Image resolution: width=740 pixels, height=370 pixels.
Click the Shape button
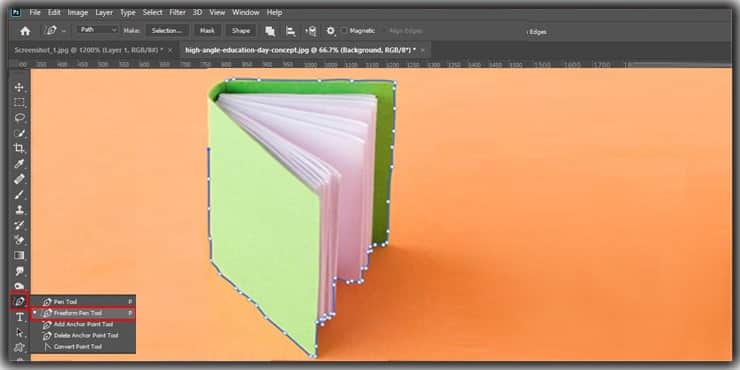(241, 31)
